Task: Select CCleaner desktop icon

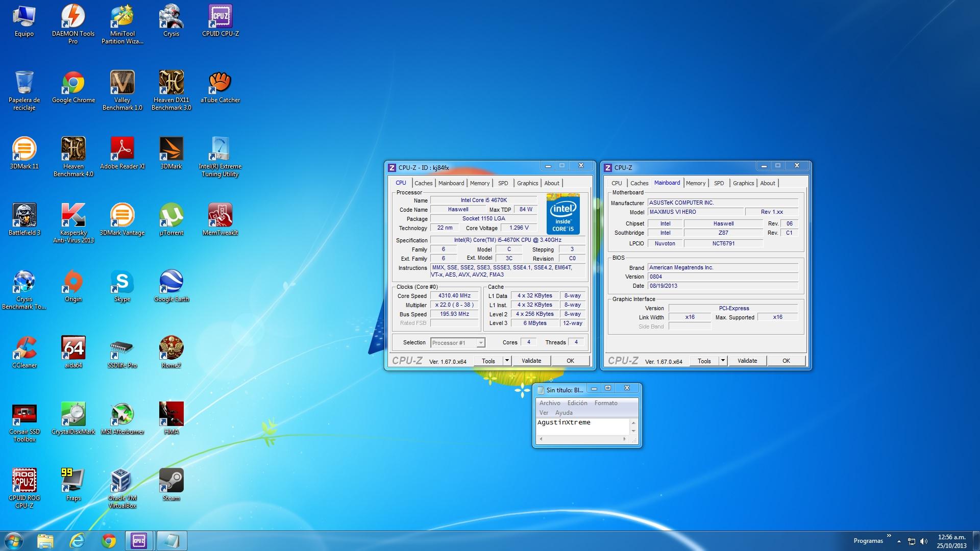Action: click(24, 353)
